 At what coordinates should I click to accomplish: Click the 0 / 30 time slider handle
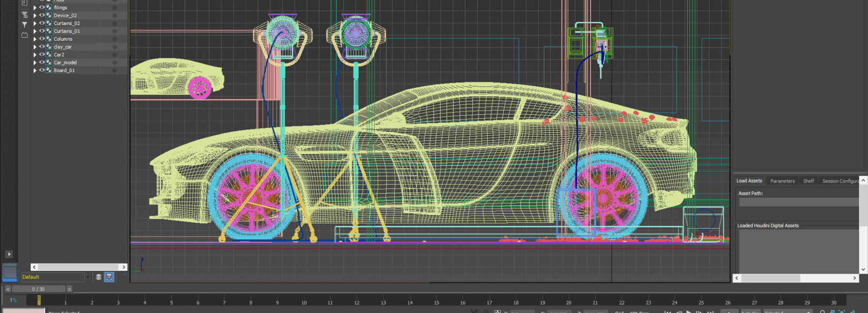(x=38, y=289)
